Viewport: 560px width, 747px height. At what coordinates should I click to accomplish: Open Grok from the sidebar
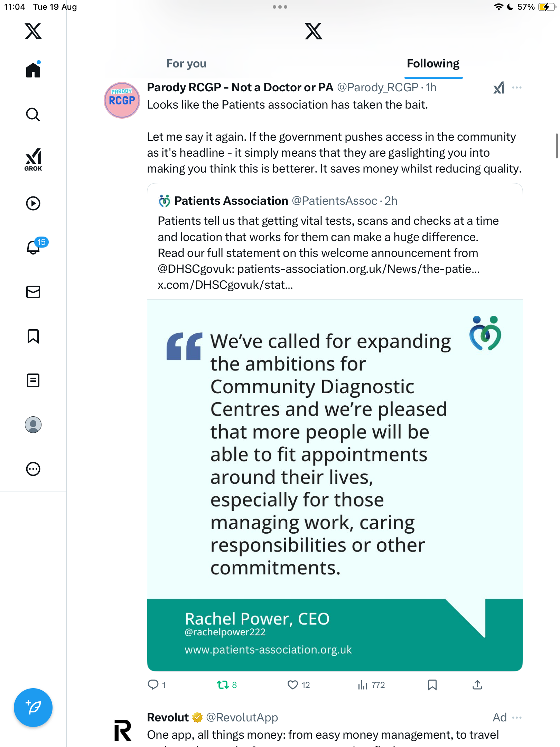33,160
